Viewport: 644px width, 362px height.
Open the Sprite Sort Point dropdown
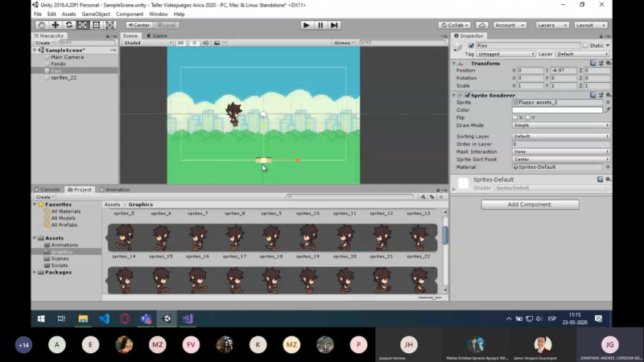pyautogui.click(x=560, y=159)
